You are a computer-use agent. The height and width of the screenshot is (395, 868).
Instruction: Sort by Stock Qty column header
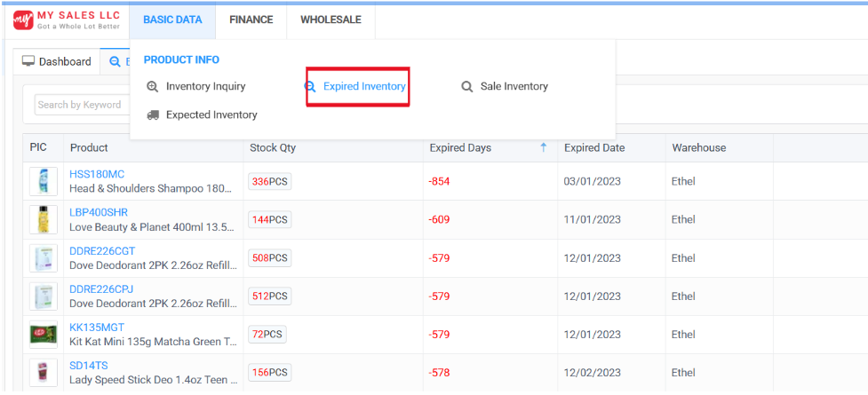click(x=273, y=148)
